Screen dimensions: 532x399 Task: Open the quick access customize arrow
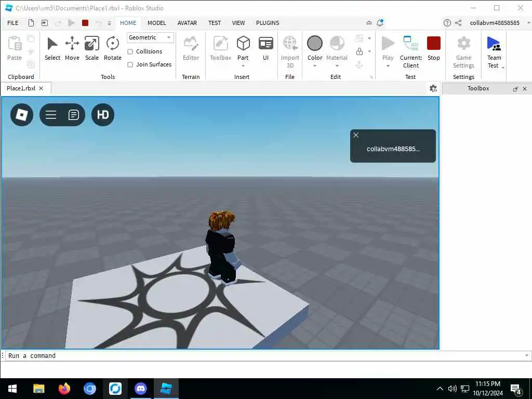point(109,23)
